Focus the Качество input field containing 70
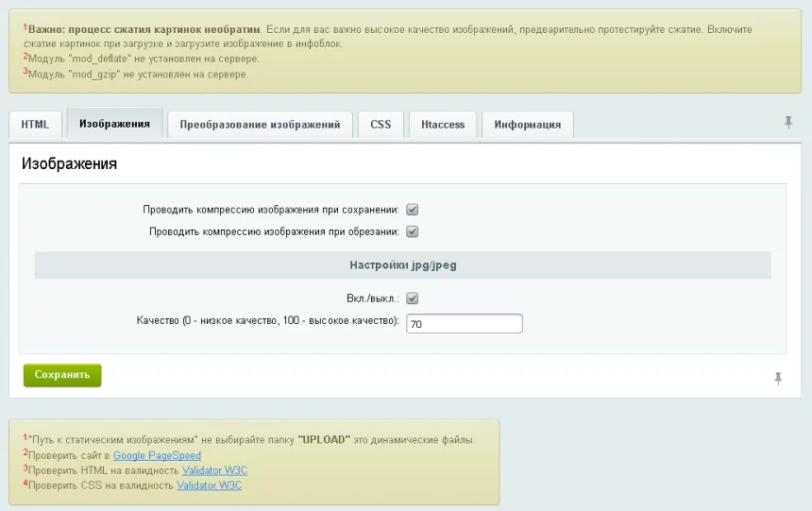Viewport: 812px width, 511px height. click(464, 324)
